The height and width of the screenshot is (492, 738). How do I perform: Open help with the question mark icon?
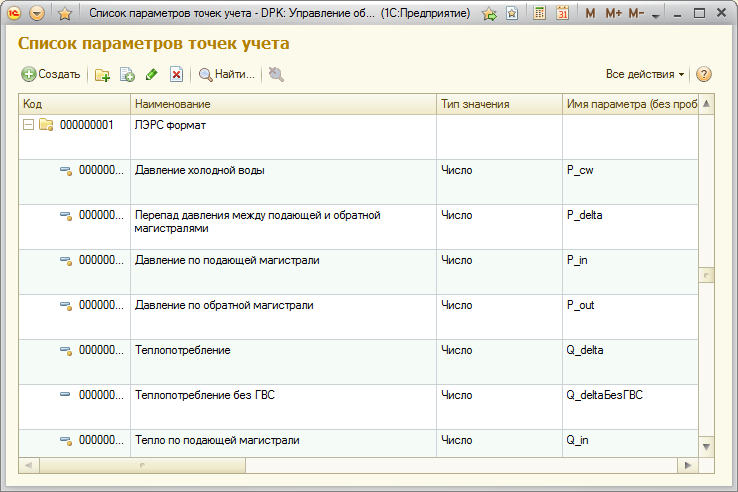[704, 74]
